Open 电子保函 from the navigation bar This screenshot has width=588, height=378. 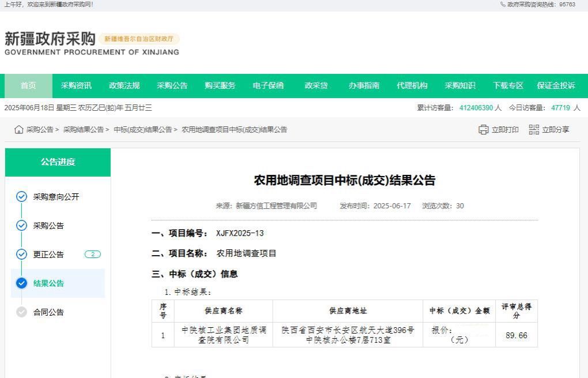(x=268, y=86)
